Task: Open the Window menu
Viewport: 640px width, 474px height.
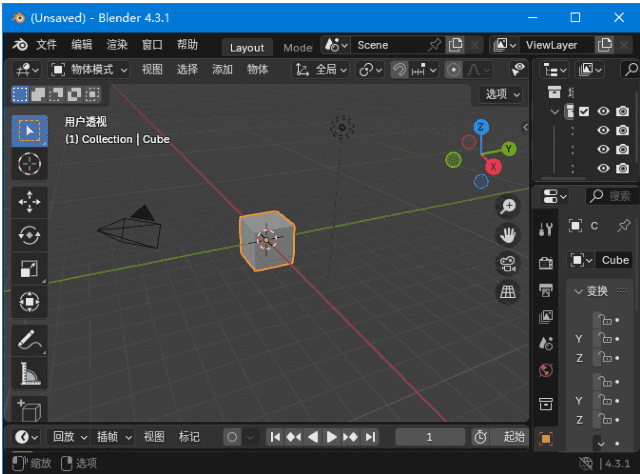Action: click(x=152, y=45)
